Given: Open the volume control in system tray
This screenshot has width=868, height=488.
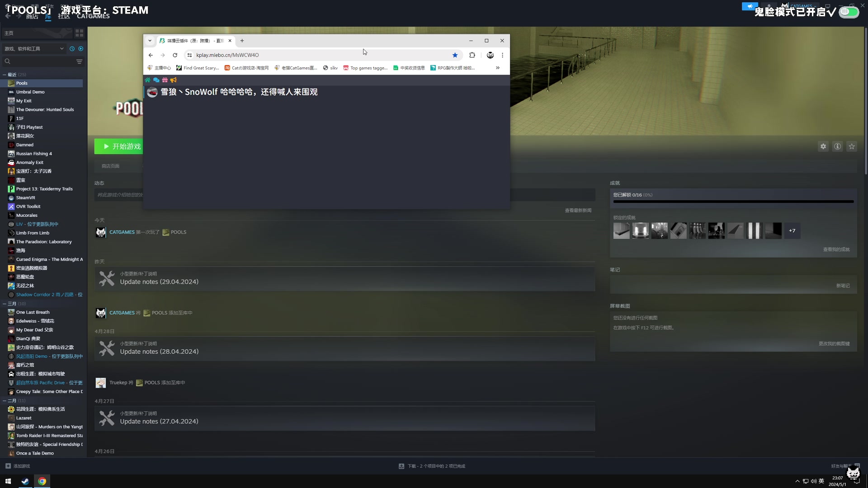Looking at the screenshot, I should coord(813,481).
